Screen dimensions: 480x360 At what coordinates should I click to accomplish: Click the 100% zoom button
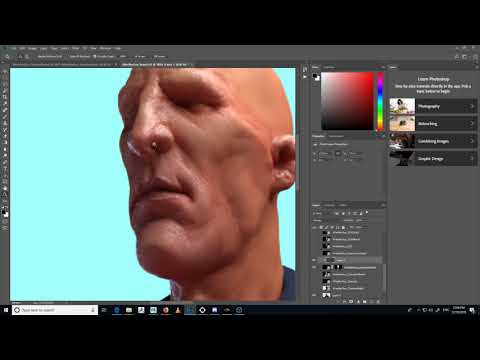(x=123, y=56)
